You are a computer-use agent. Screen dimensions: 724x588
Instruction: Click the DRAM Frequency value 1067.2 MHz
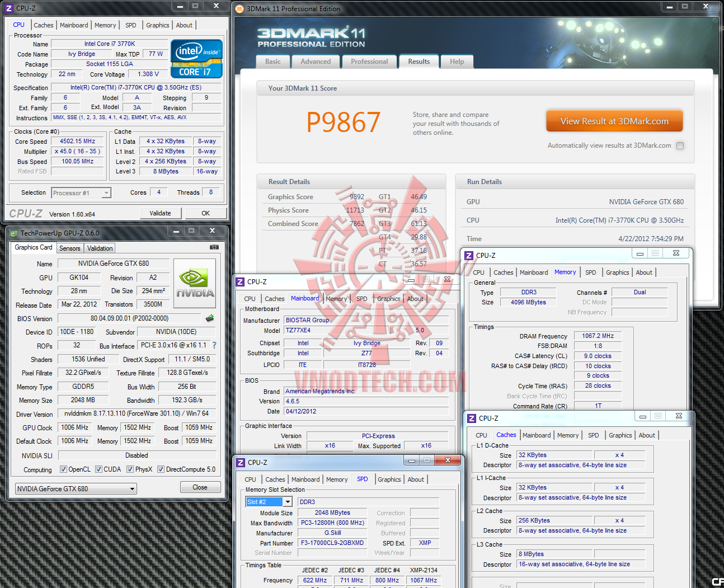[x=598, y=336]
